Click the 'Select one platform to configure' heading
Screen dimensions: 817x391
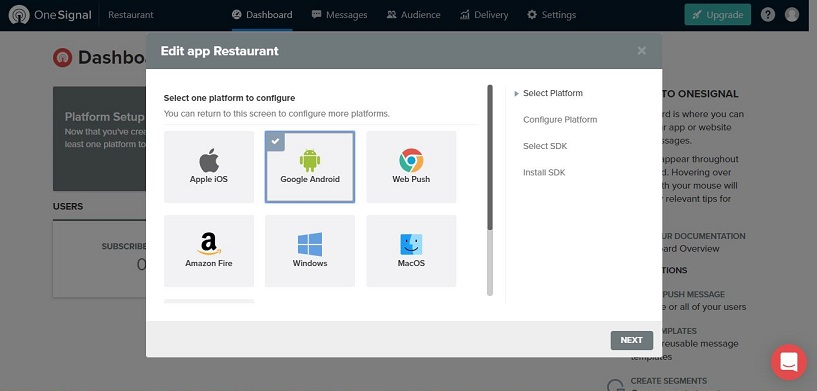click(229, 98)
